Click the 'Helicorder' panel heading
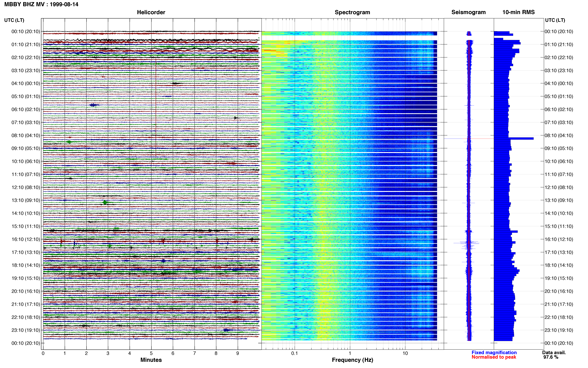588x368 pixels. pyautogui.click(x=151, y=12)
